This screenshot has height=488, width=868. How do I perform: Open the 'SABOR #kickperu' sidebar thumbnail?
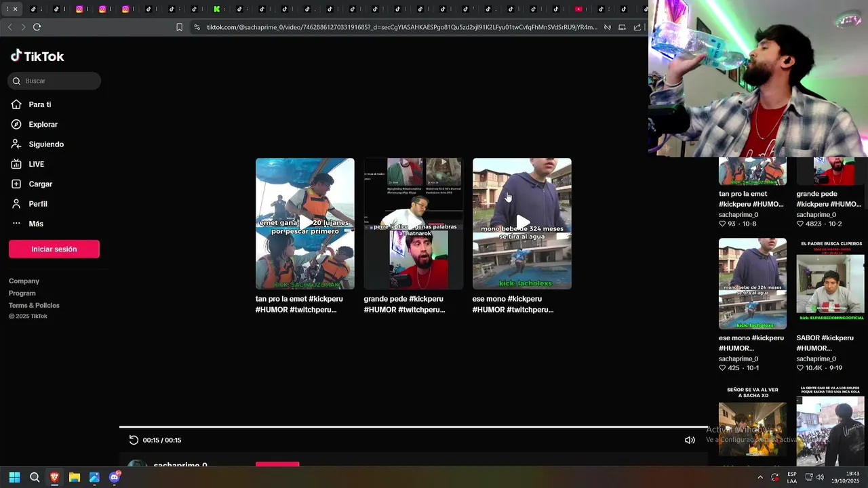click(x=831, y=283)
